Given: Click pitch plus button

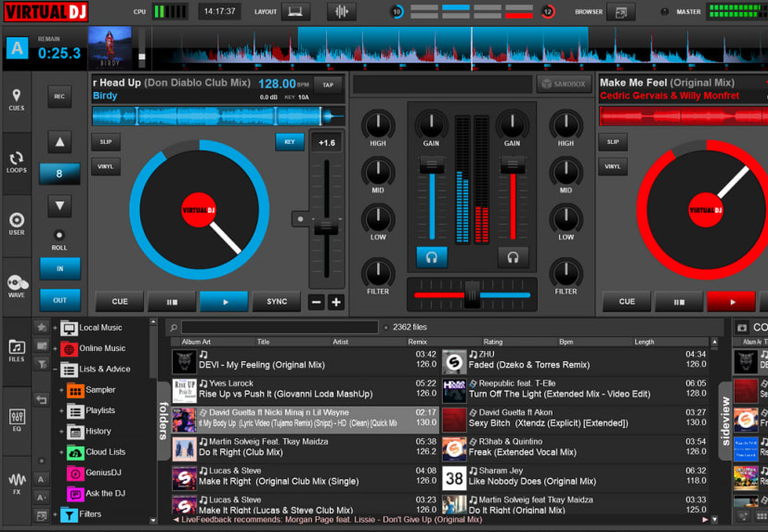Looking at the screenshot, I should pyautogui.click(x=336, y=302).
